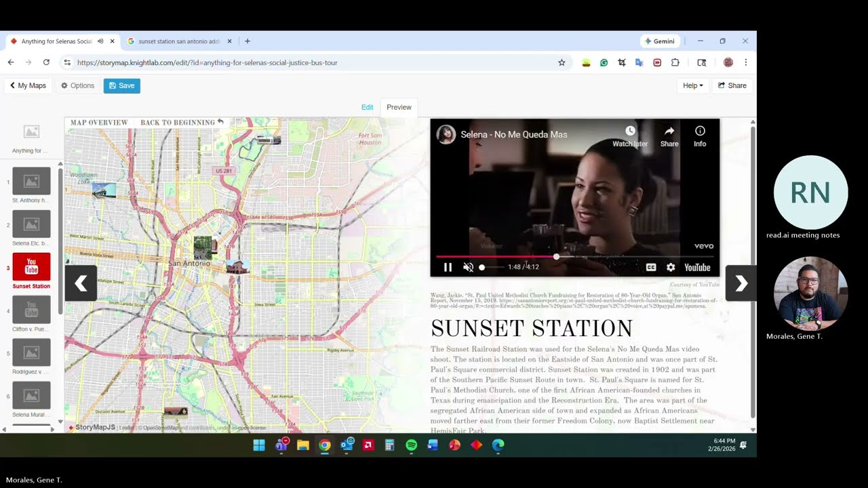This screenshot has height=488, width=868.
Task: Open Microsoft Teams from taskbar
Action: coord(281,445)
